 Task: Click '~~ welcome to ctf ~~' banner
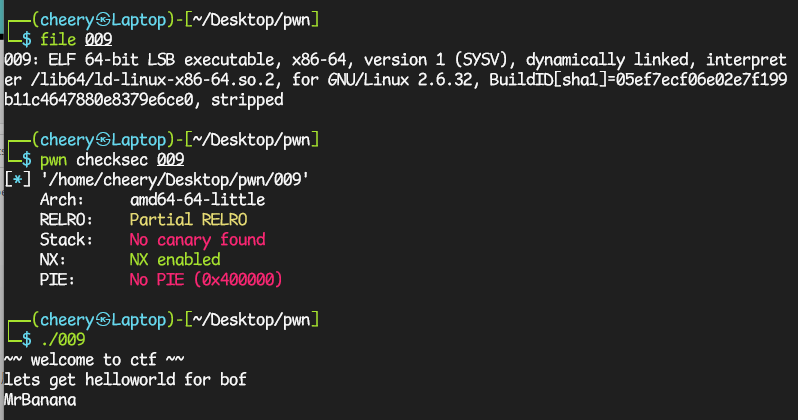[94, 359]
